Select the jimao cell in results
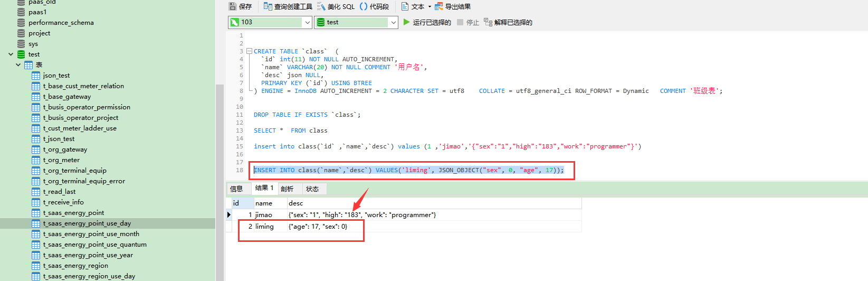The height and width of the screenshot is (281, 868). tap(270, 215)
